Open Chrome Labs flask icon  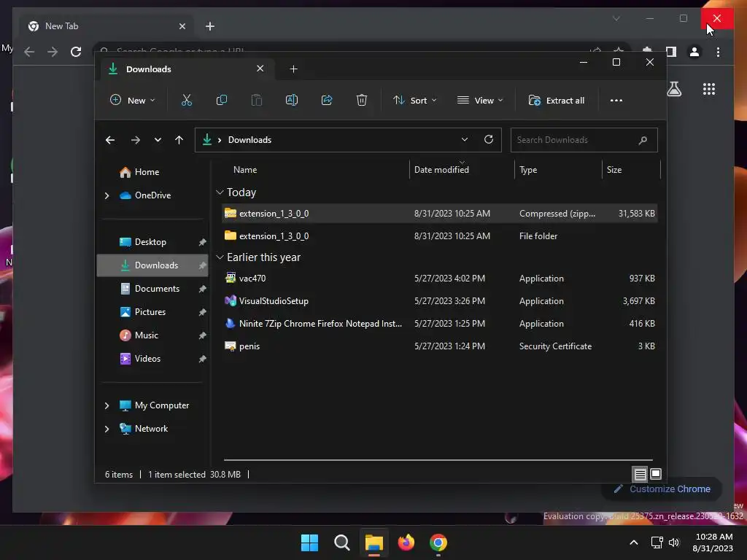tap(674, 89)
